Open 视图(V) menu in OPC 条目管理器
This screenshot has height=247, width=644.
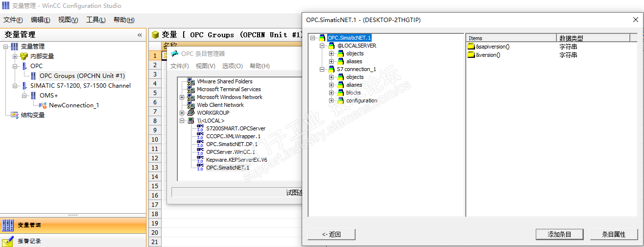point(205,66)
